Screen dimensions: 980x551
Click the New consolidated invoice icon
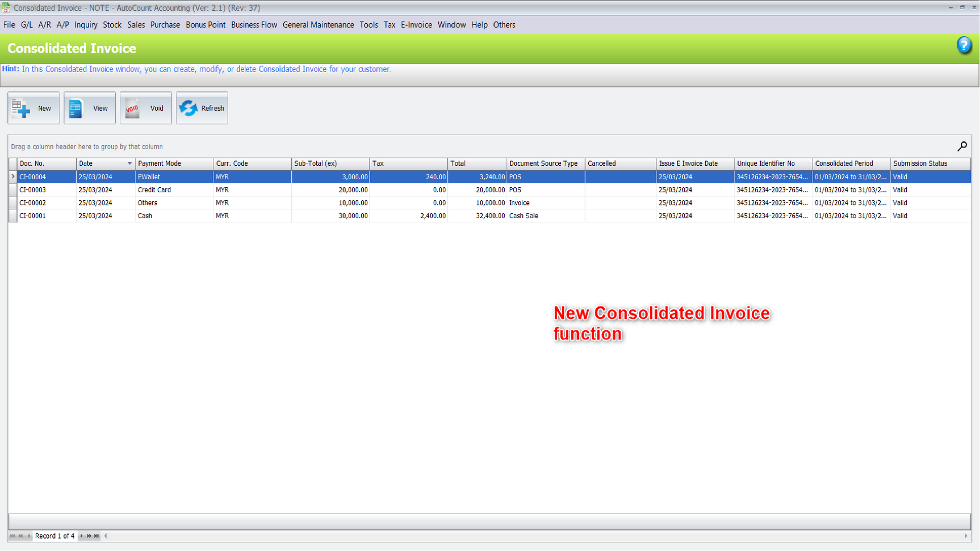[21, 108]
